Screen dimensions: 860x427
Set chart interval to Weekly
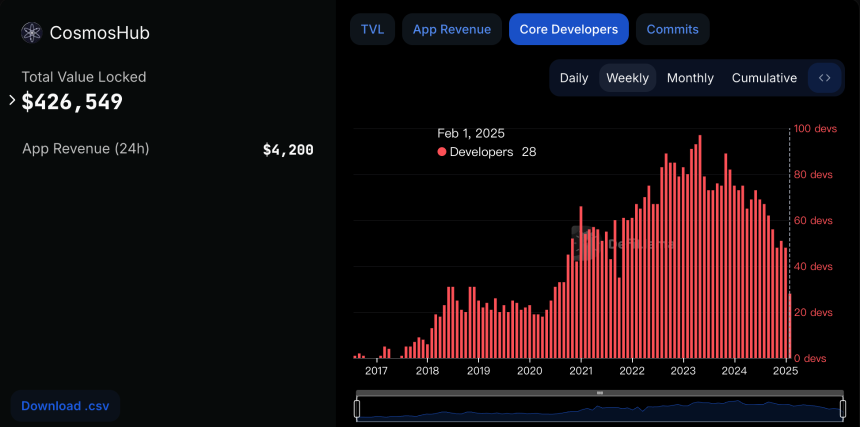click(627, 78)
